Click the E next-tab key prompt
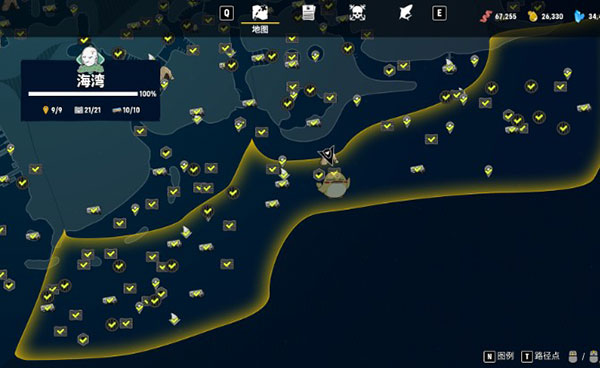 pyautogui.click(x=439, y=13)
